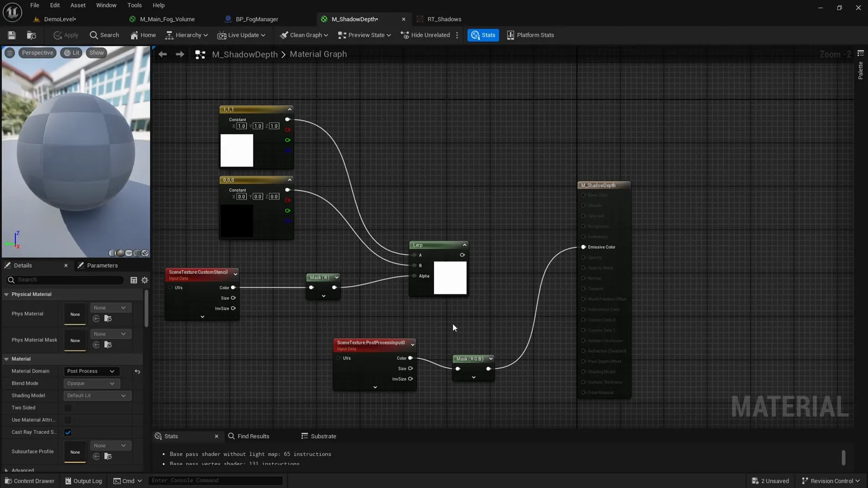
Task: Reset Material Domain to default
Action: click(137, 371)
